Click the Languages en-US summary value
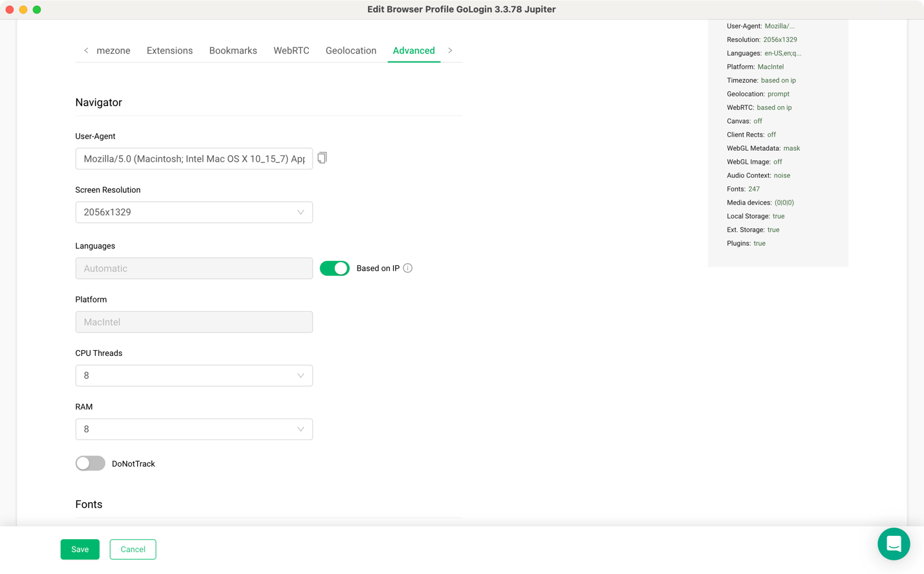Image resolution: width=924 pixels, height=574 pixels. pos(782,53)
